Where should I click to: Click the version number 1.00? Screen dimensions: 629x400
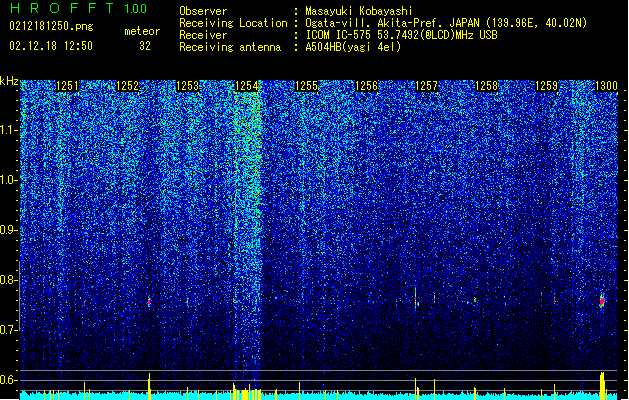point(136,8)
